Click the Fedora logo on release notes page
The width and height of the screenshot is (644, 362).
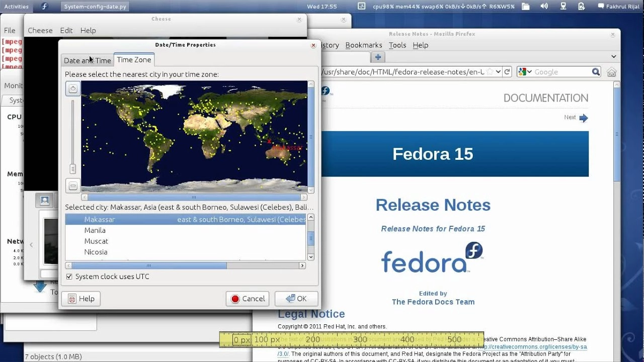coord(432,257)
